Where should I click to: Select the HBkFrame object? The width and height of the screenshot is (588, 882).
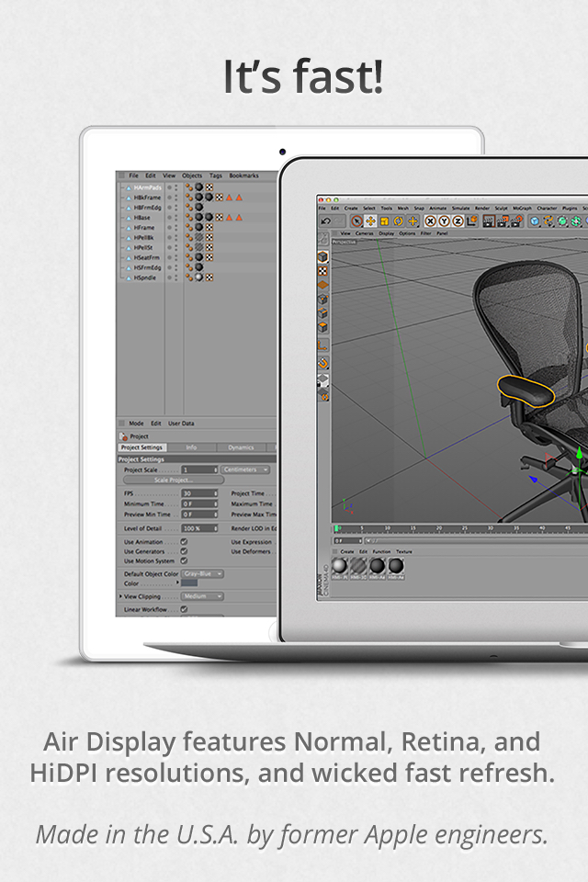point(147,198)
